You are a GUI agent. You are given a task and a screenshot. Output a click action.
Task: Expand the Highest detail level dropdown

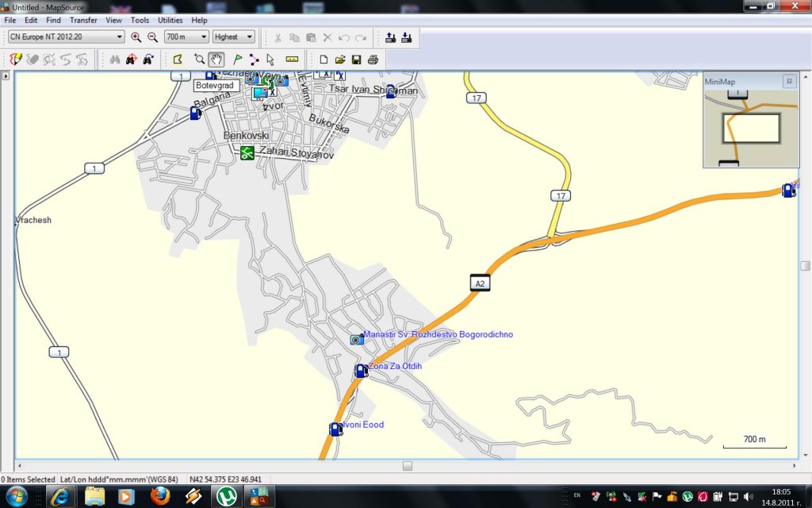234,37
